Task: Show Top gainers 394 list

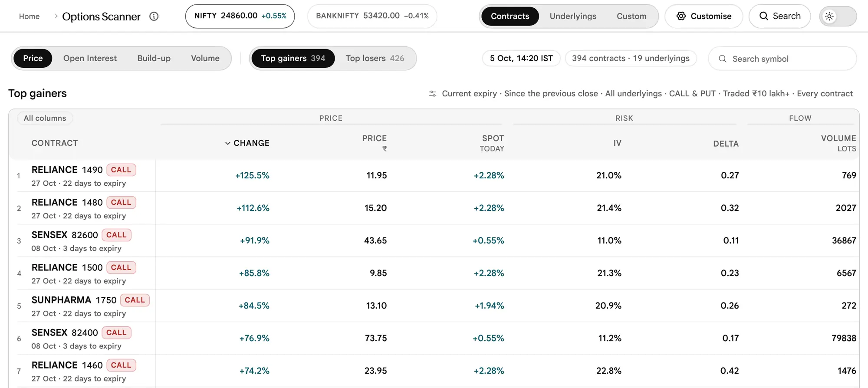Action: [x=293, y=59]
